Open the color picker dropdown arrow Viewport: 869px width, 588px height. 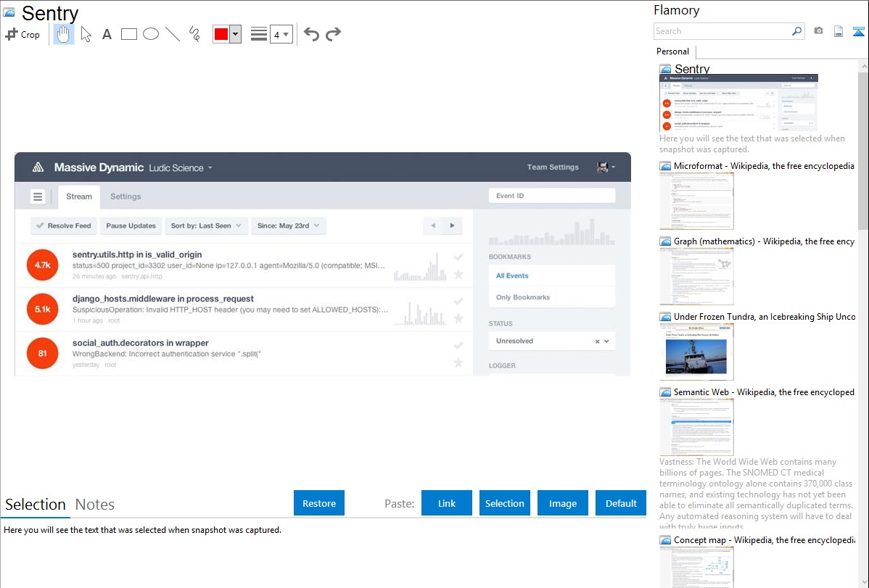[236, 34]
